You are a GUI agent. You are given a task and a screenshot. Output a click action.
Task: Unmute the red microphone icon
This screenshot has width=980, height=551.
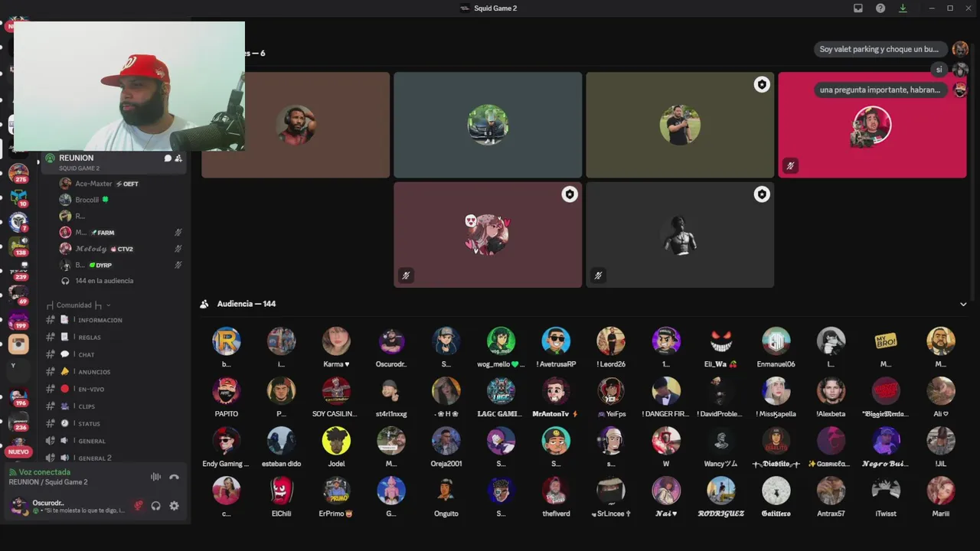pos(139,506)
